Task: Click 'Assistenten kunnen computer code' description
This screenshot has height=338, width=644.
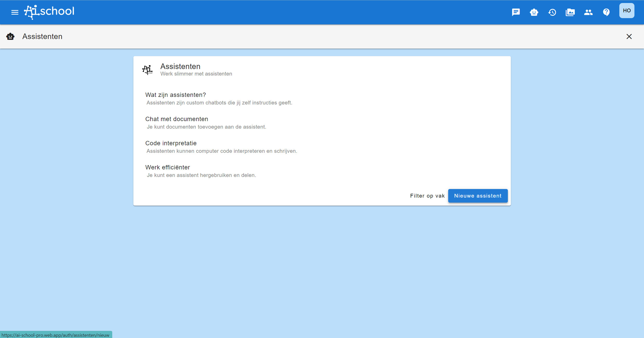Action: (222, 151)
